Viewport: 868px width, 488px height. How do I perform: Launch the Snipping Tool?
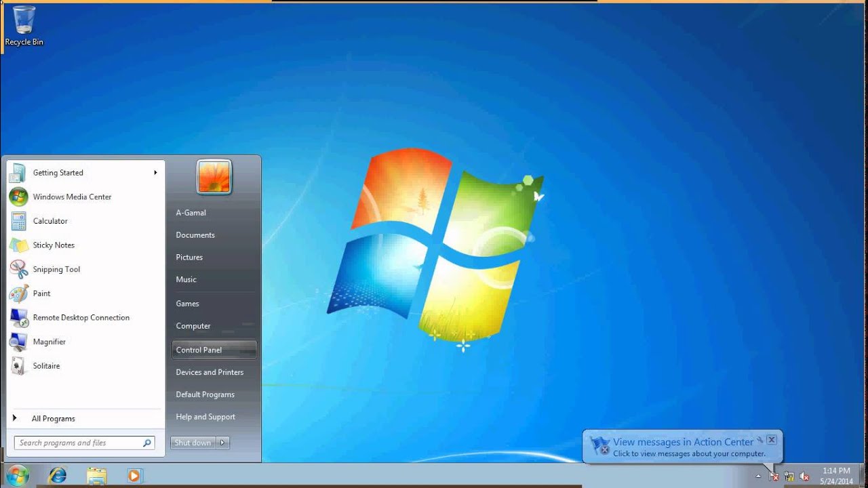pyautogui.click(x=85, y=270)
